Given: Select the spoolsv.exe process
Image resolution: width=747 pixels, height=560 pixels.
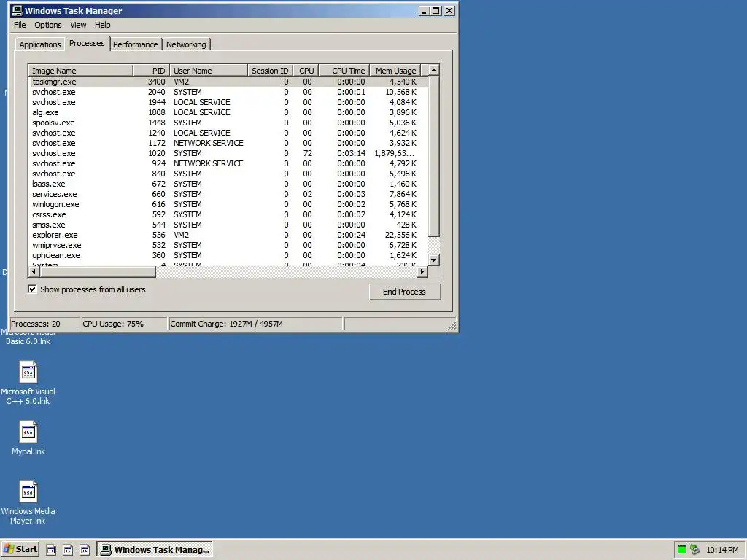Looking at the screenshot, I should pyautogui.click(x=228, y=122).
